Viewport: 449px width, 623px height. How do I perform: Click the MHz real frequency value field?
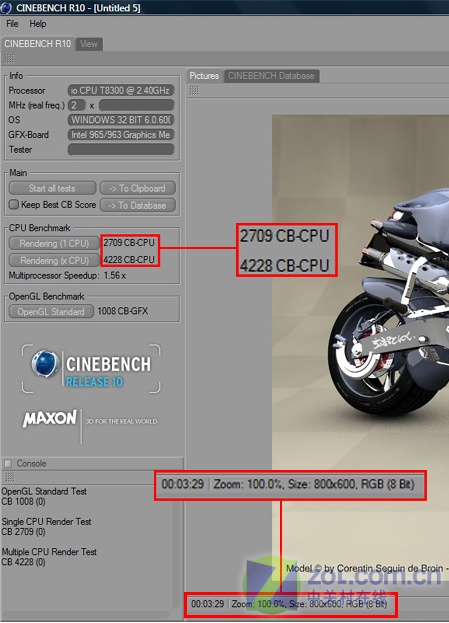point(136,105)
